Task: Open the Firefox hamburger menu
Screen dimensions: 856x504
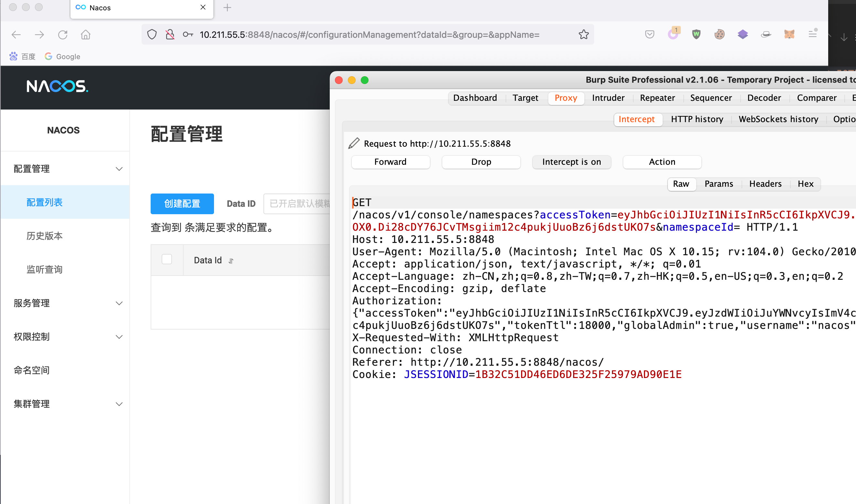Action: 812,34
